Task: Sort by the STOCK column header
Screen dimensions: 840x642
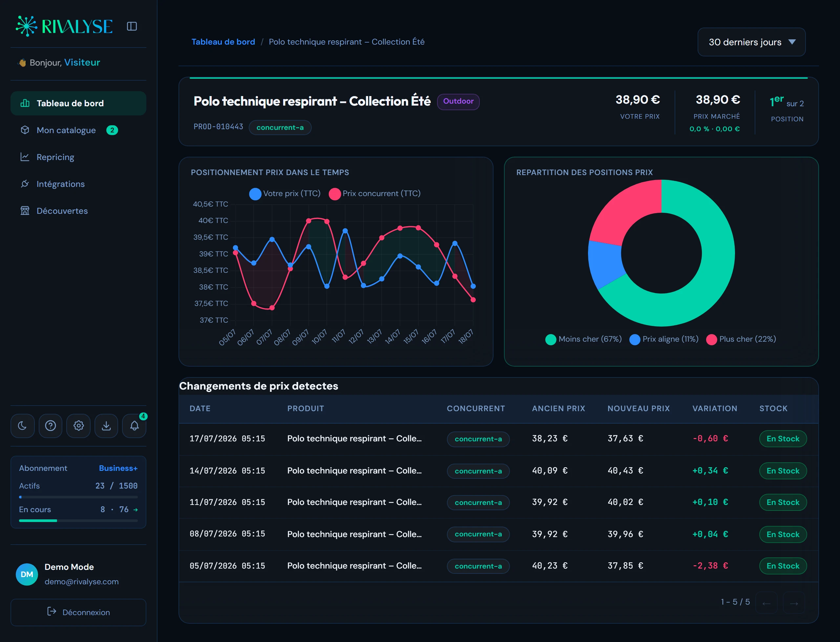Action: (x=773, y=409)
